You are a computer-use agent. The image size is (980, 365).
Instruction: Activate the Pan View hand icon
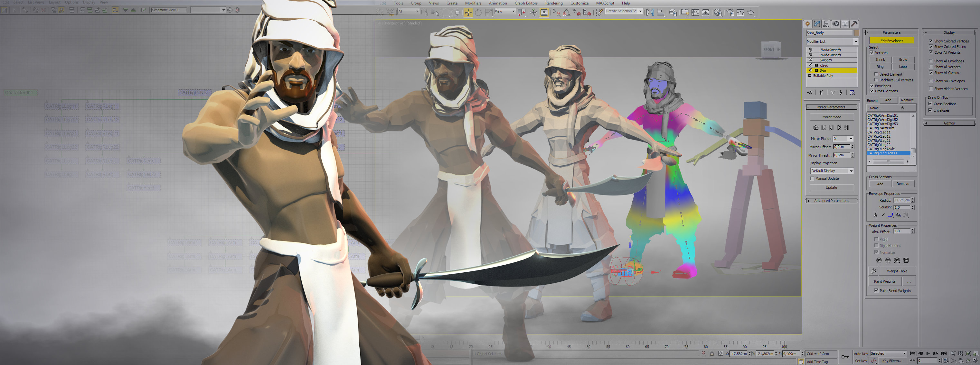pos(961,361)
